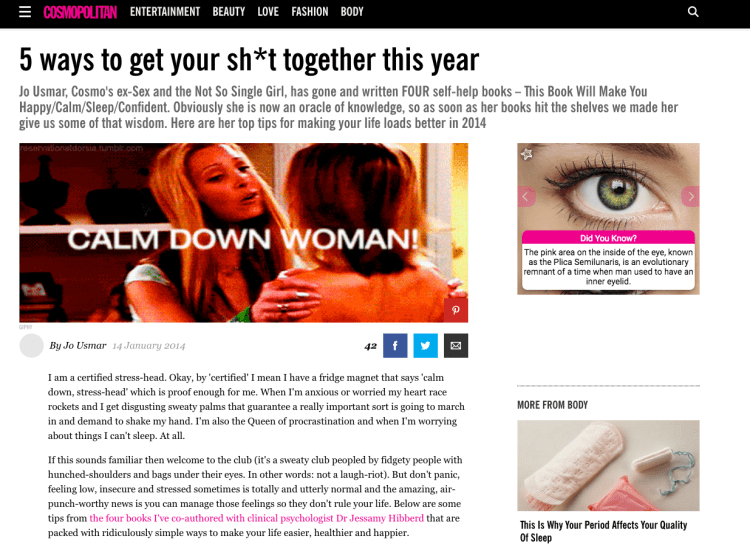Open the Beauty menu section
The width and height of the screenshot is (750, 553).
tap(229, 11)
